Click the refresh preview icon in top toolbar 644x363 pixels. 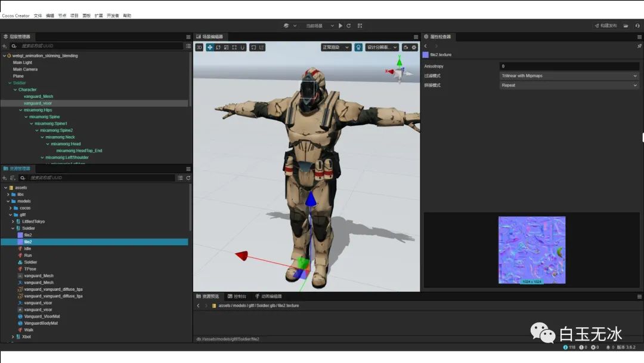coord(349,26)
